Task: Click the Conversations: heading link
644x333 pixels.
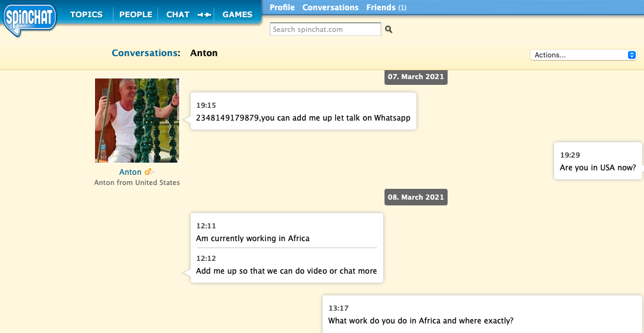Action: pyautogui.click(x=146, y=53)
